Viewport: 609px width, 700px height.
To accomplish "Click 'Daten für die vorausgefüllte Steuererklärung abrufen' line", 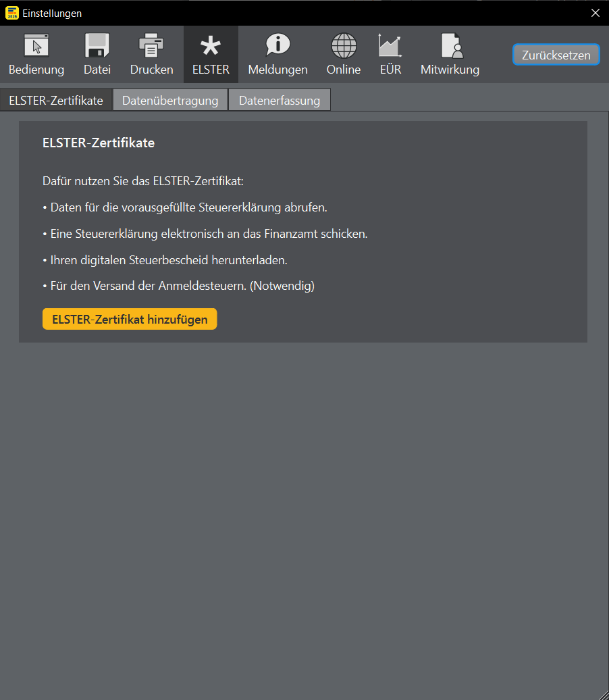I will pos(185,207).
